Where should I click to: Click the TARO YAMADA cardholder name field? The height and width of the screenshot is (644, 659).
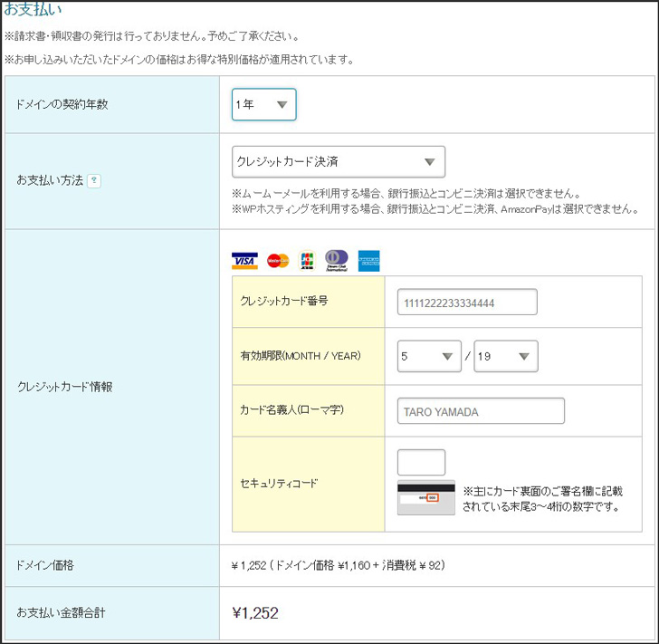click(481, 411)
